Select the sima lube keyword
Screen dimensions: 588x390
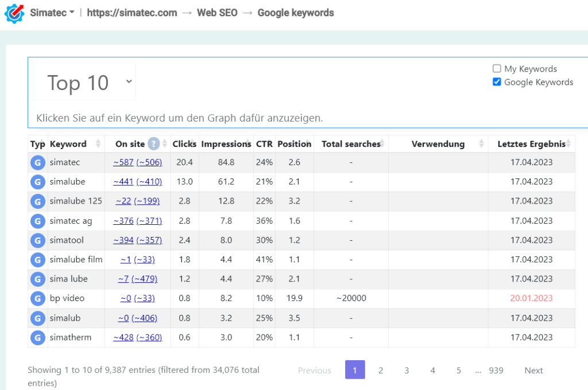tap(69, 279)
